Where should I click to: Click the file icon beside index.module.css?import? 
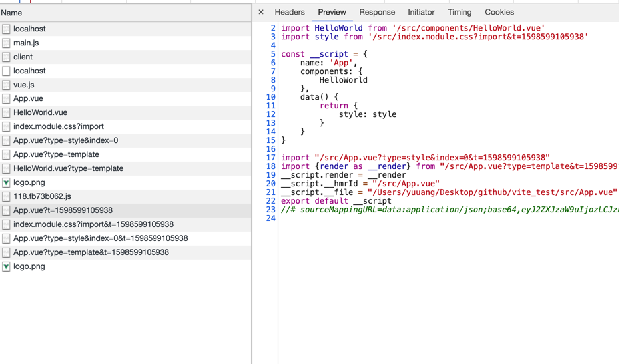6,126
